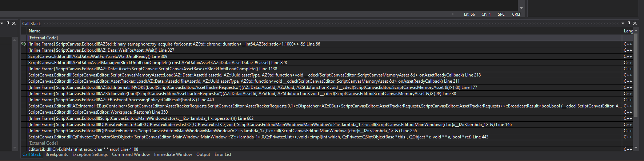Click SPC indentation status indicator
Viewport: 644px width, 161px height.
click(x=501, y=14)
